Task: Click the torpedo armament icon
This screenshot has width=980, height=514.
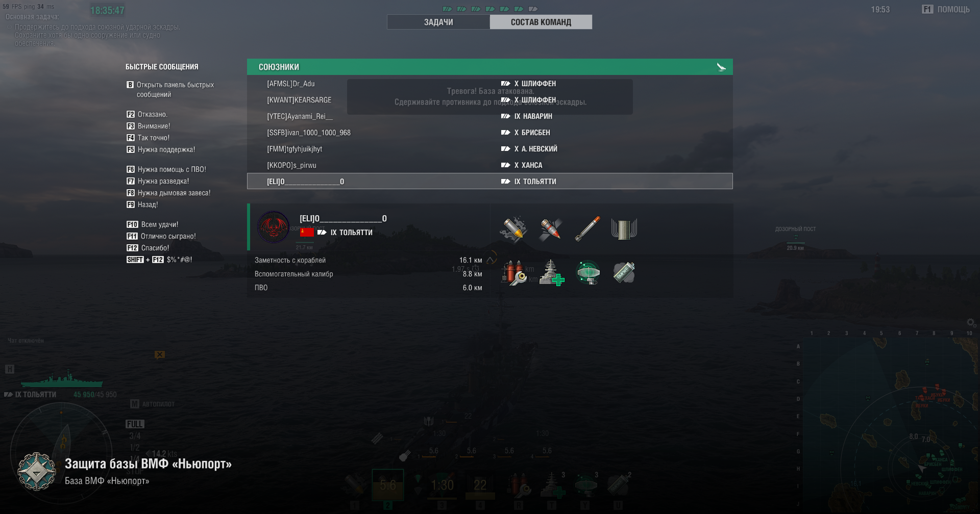Action: pos(587,228)
